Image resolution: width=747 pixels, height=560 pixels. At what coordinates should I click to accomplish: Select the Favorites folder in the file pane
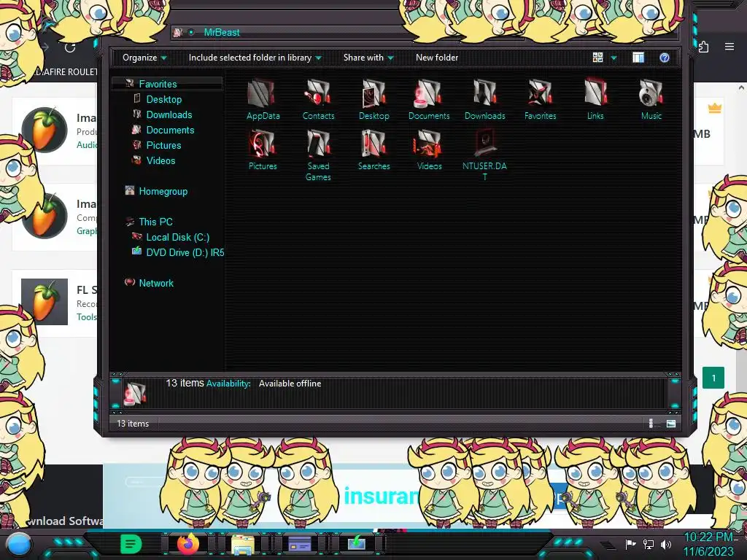click(x=540, y=99)
